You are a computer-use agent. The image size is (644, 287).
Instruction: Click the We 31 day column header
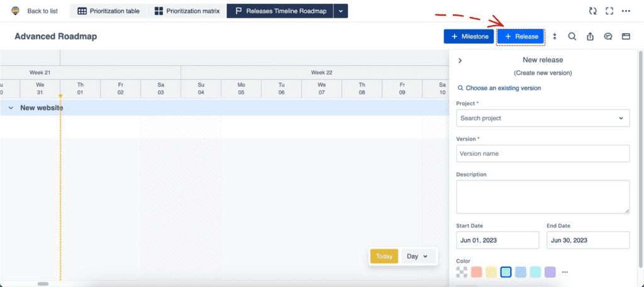point(40,89)
